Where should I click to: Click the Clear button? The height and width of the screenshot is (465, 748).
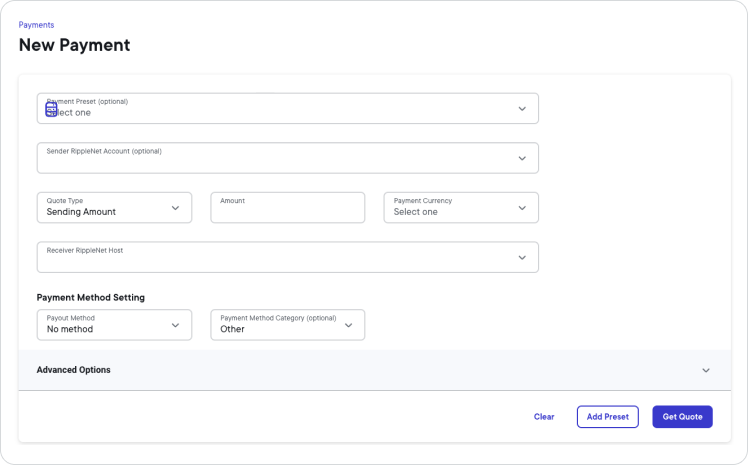click(544, 417)
